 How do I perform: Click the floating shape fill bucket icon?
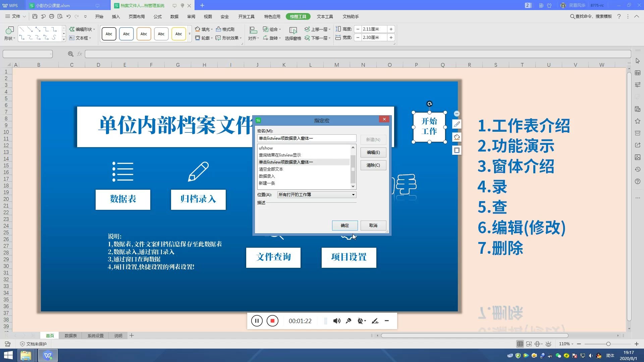pos(457,137)
